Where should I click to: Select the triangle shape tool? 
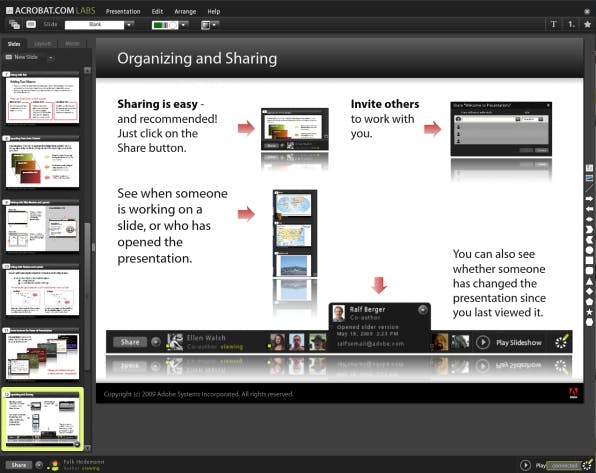pos(590,281)
